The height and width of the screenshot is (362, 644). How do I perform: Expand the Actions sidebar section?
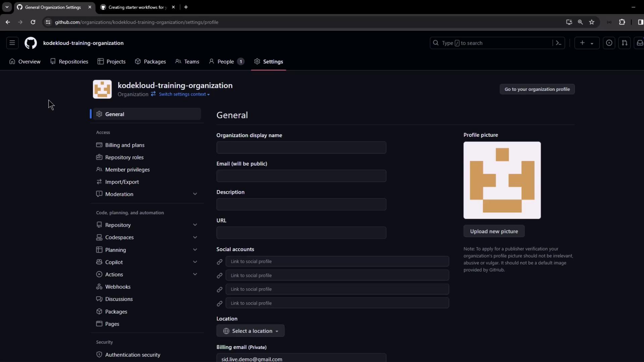pos(195,274)
